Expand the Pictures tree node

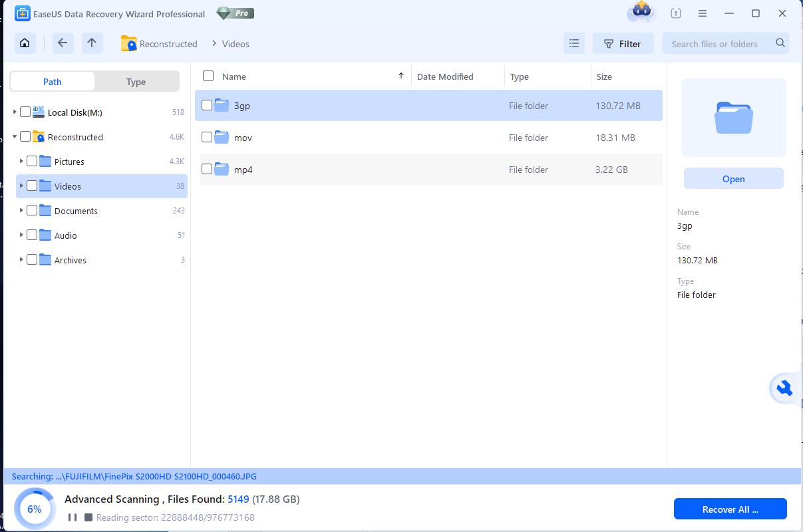point(21,162)
